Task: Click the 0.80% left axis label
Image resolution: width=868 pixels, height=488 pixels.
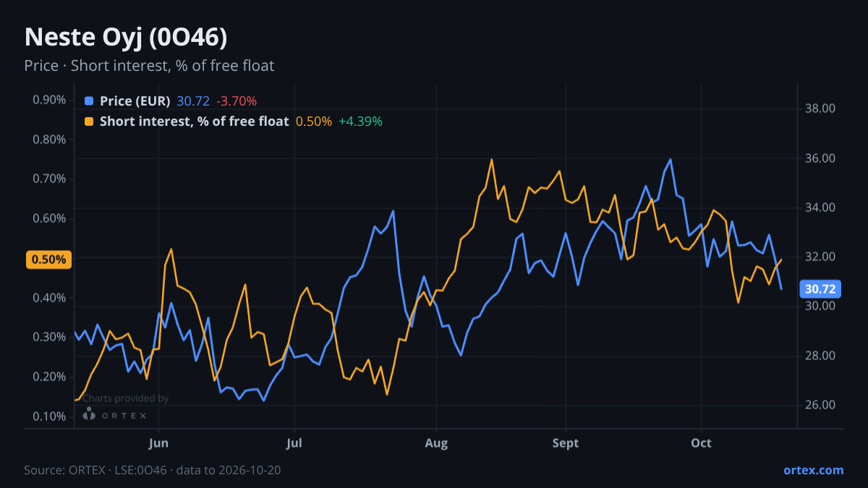Action: pyautogui.click(x=49, y=140)
